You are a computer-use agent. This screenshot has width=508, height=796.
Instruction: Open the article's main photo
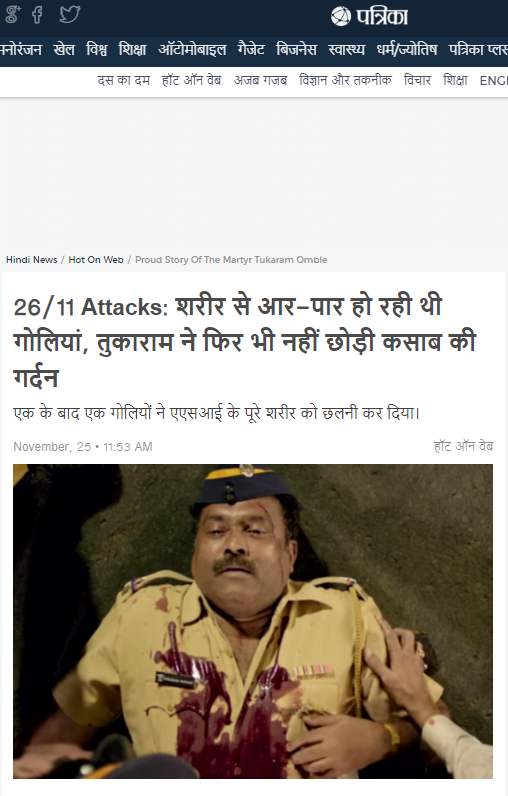click(x=253, y=621)
